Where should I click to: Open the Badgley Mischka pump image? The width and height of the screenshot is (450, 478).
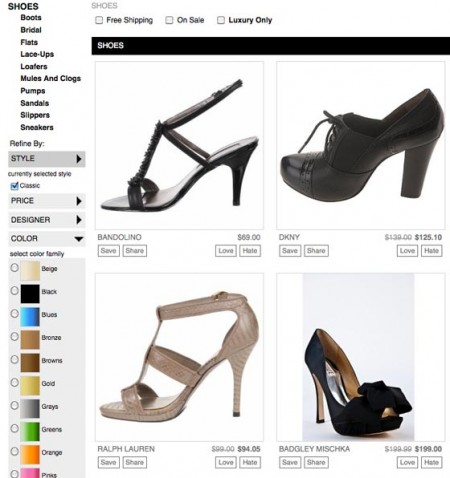361,357
